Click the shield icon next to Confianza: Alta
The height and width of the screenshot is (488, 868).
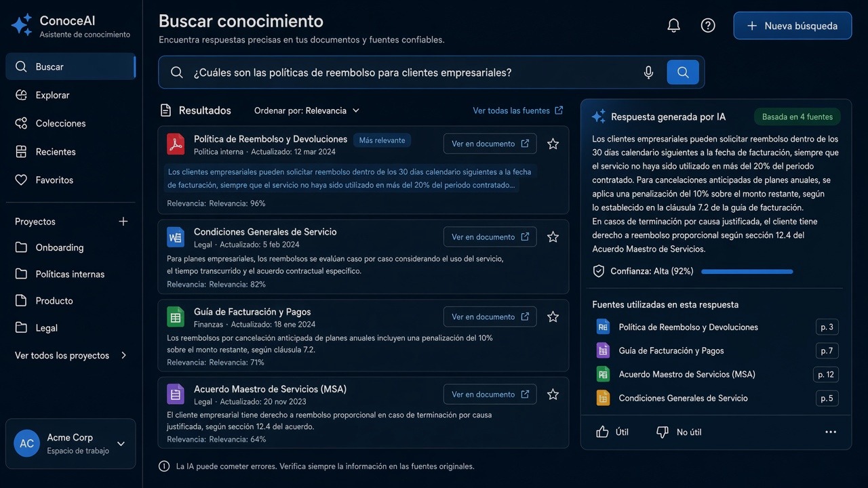coord(599,271)
